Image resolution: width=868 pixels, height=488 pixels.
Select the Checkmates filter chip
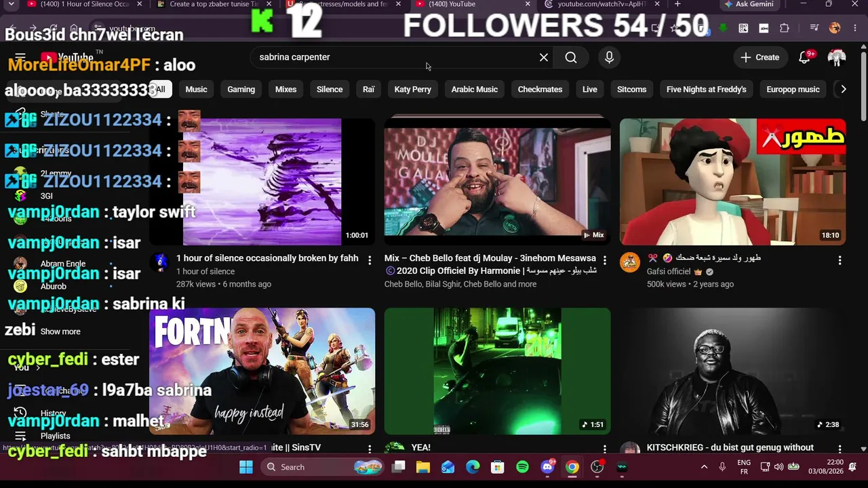tap(540, 89)
